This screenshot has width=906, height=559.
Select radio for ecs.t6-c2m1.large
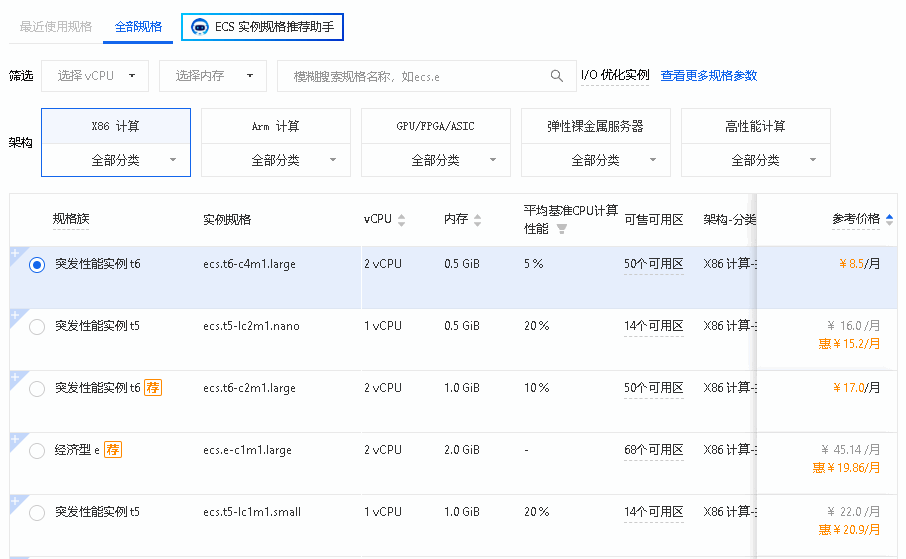(37, 388)
